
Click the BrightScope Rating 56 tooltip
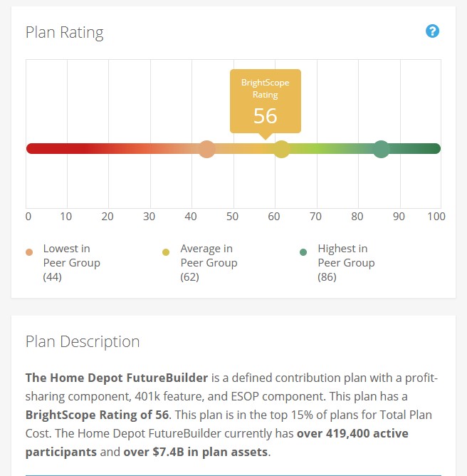(x=265, y=101)
